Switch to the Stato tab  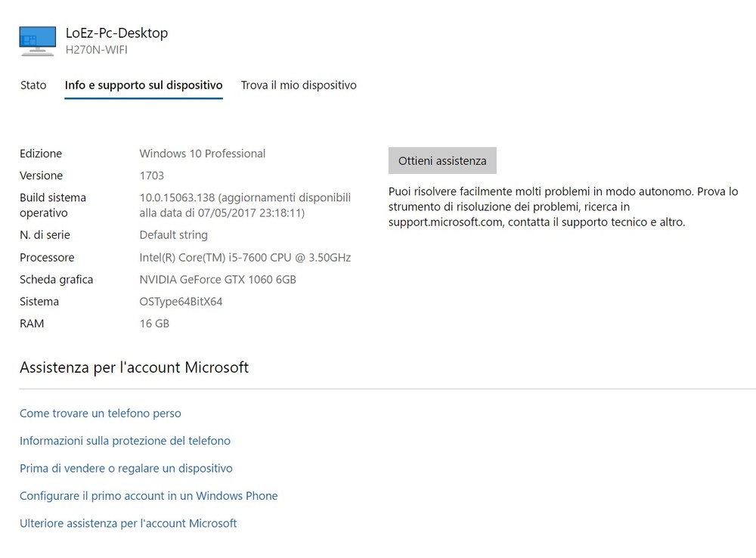[x=33, y=85]
